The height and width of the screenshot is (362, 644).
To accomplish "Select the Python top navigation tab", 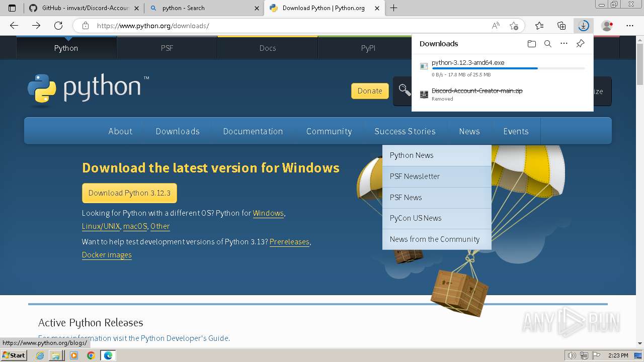I will (66, 48).
